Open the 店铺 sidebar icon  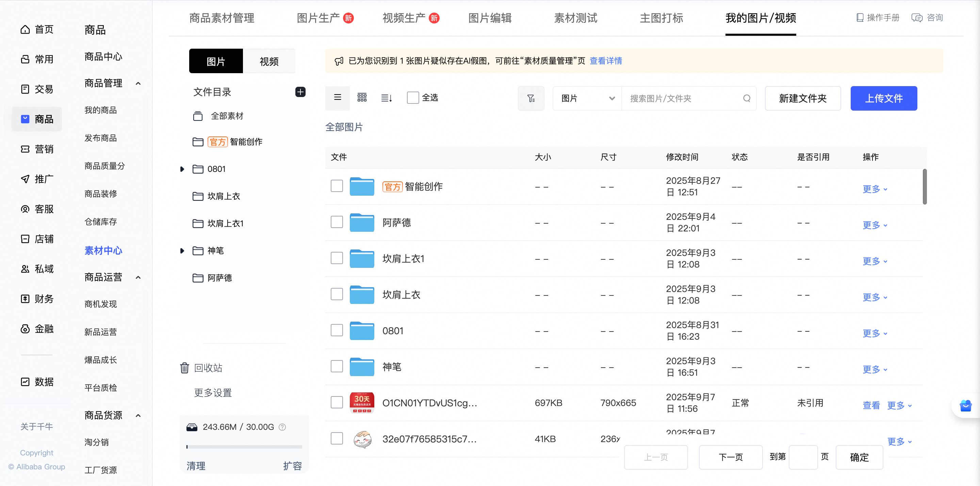tap(25, 239)
